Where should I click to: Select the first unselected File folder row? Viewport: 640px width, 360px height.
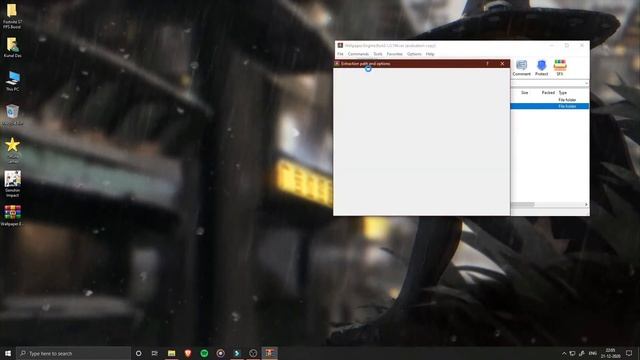tap(550, 100)
